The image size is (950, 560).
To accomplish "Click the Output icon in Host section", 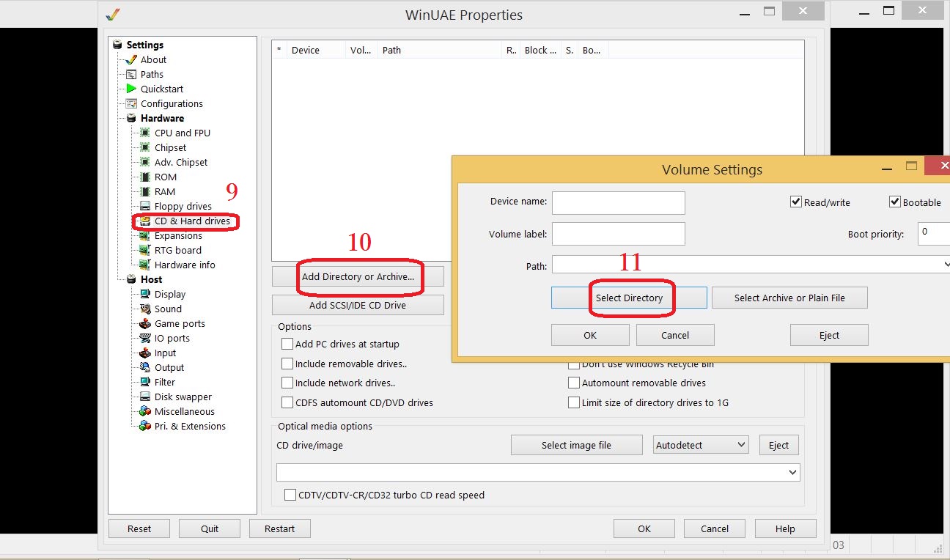I will (145, 367).
